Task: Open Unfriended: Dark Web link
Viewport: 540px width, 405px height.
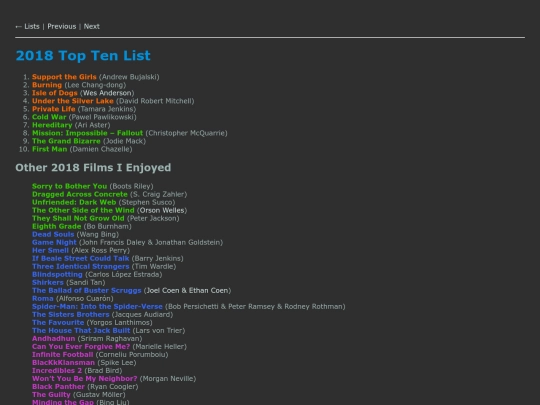Action: pyautogui.click(x=74, y=202)
